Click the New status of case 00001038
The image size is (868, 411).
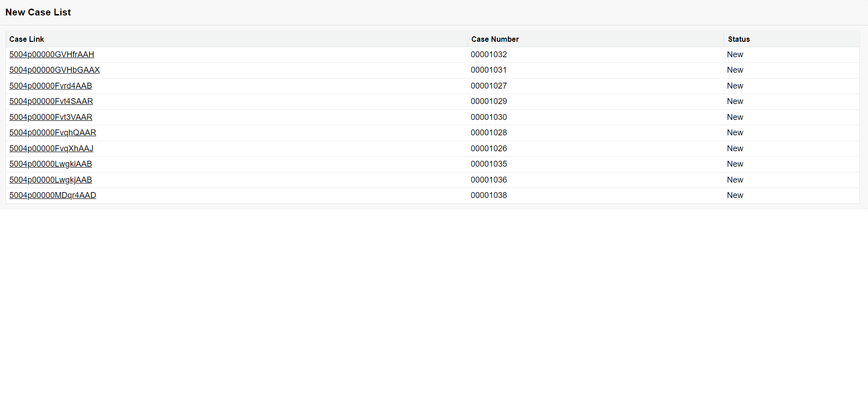735,195
